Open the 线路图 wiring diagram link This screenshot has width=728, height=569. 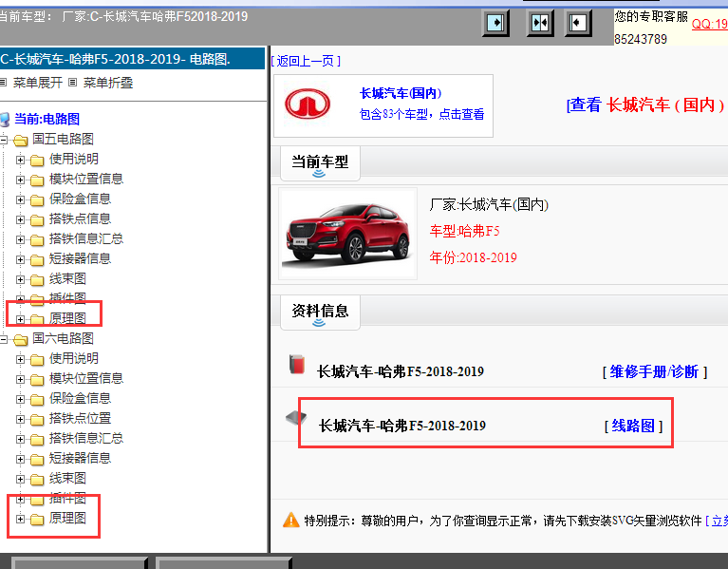(x=633, y=426)
